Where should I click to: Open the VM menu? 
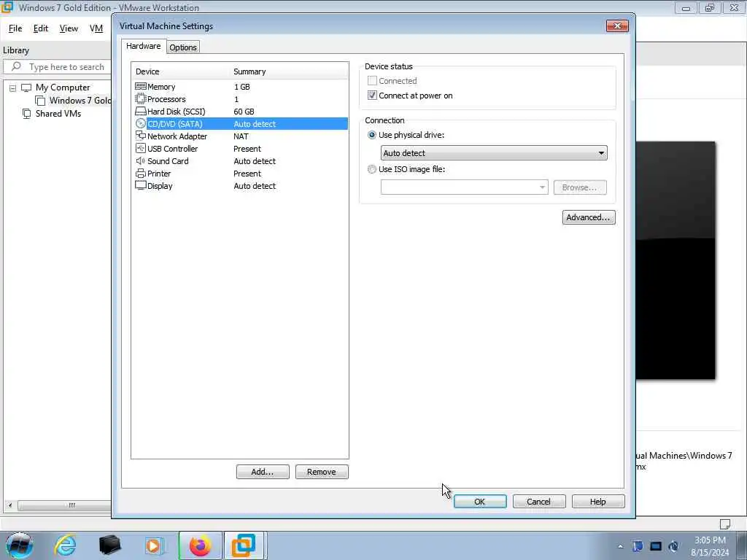[96, 28]
